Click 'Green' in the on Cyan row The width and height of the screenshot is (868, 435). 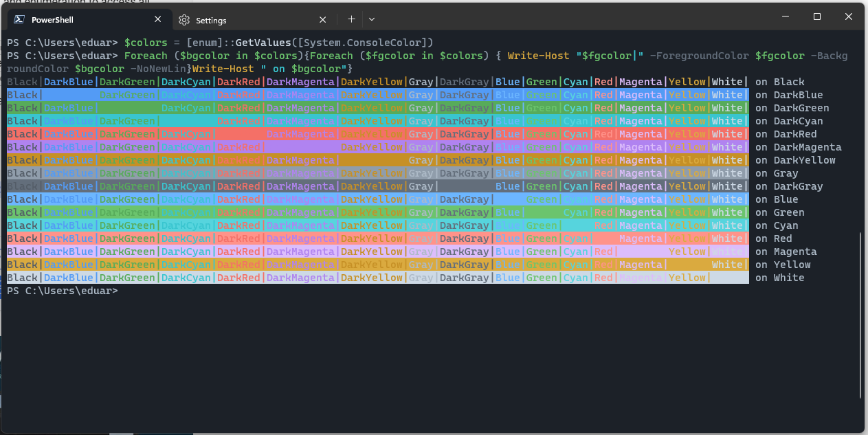coord(542,225)
